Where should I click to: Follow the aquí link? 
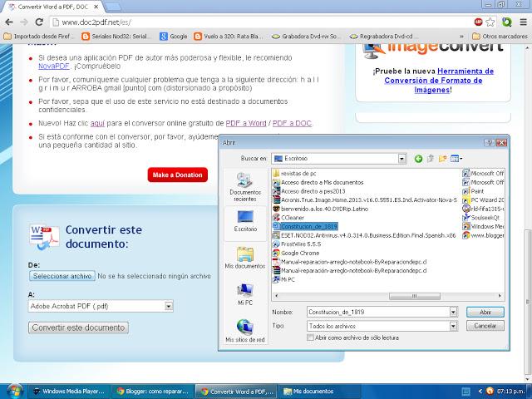click(97, 123)
